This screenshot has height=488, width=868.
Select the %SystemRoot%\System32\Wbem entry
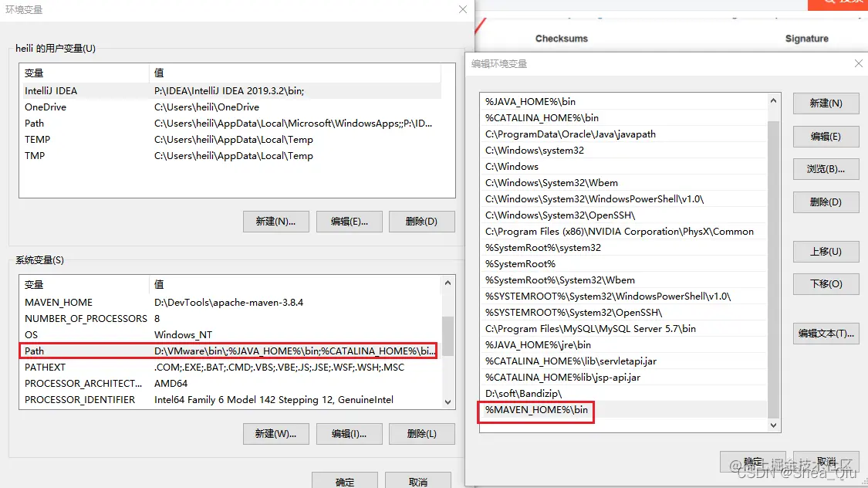[x=623, y=280]
